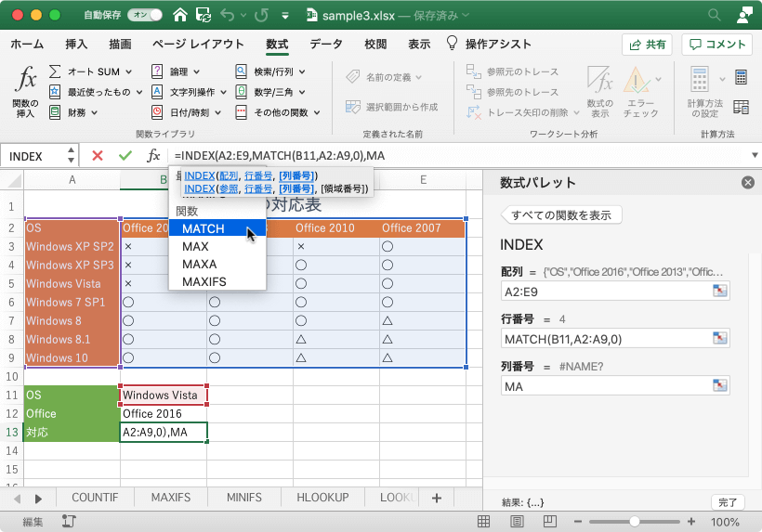Switch to the データ tab
Screen dimensions: 762x532
[326, 45]
